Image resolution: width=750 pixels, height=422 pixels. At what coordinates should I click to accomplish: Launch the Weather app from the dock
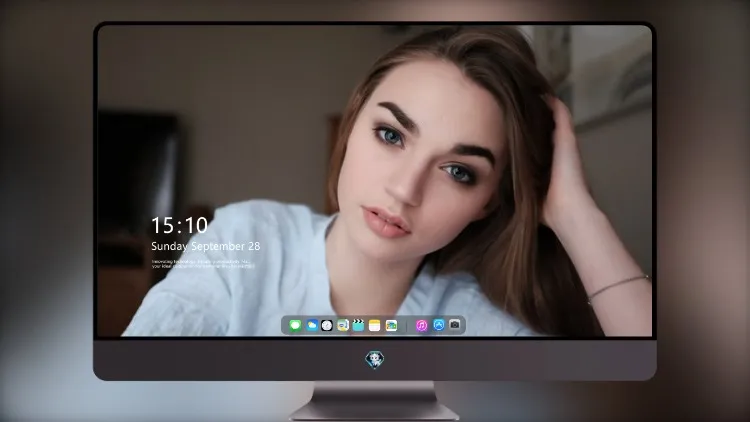point(311,325)
